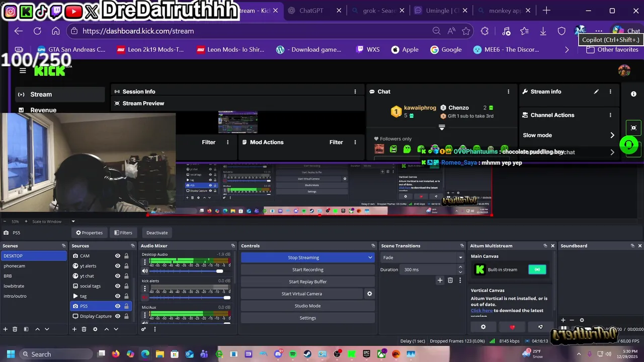Open Session Info three-dot menu

click(355, 92)
